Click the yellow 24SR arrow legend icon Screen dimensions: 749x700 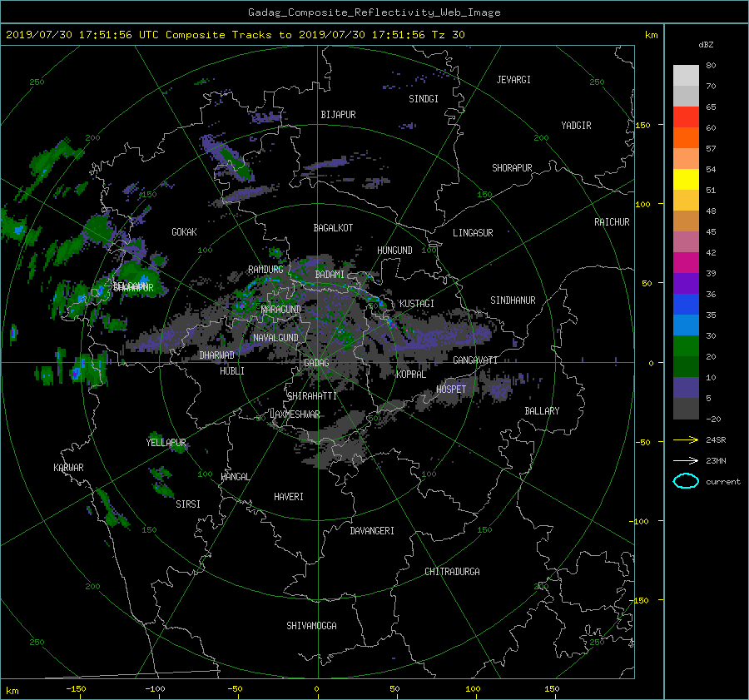[x=686, y=439]
